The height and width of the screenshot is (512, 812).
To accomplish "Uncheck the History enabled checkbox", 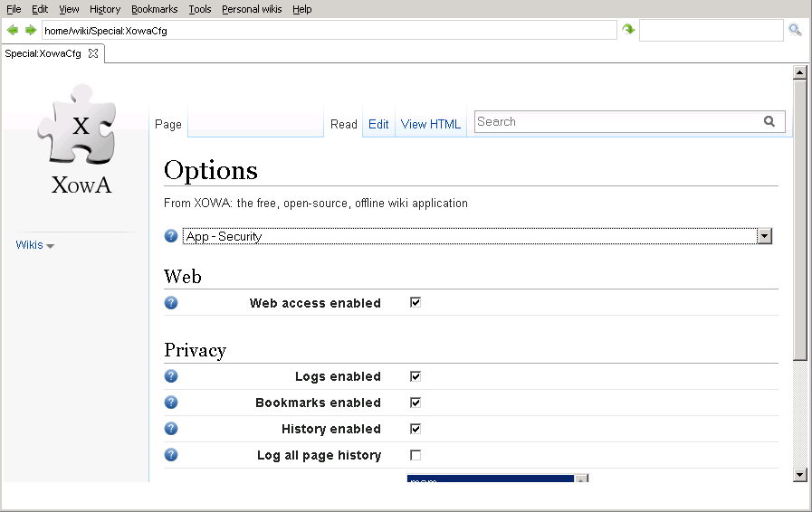I will point(416,429).
